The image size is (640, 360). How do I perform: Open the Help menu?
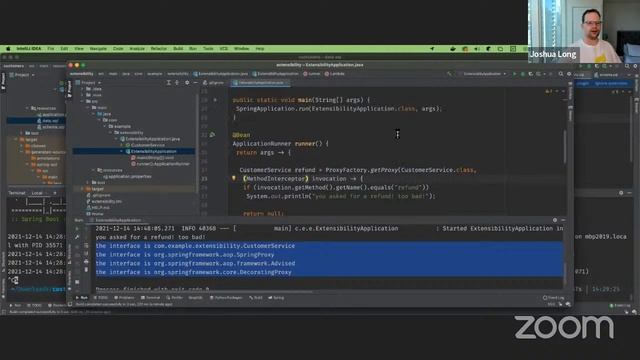click(x=260, y=49)
